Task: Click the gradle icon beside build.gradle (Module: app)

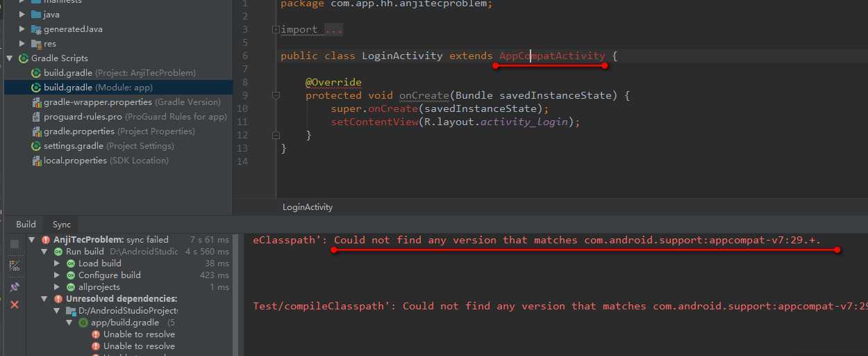Action: click(37, 88)
